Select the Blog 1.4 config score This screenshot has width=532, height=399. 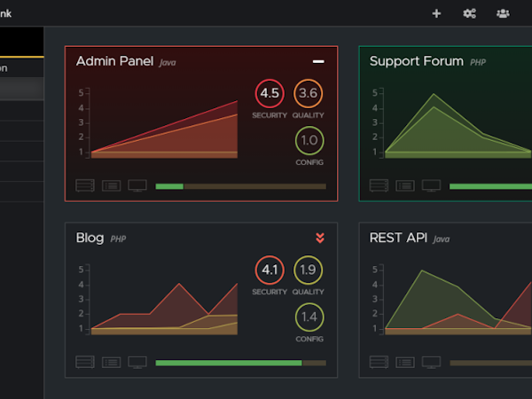coord(309,317)
